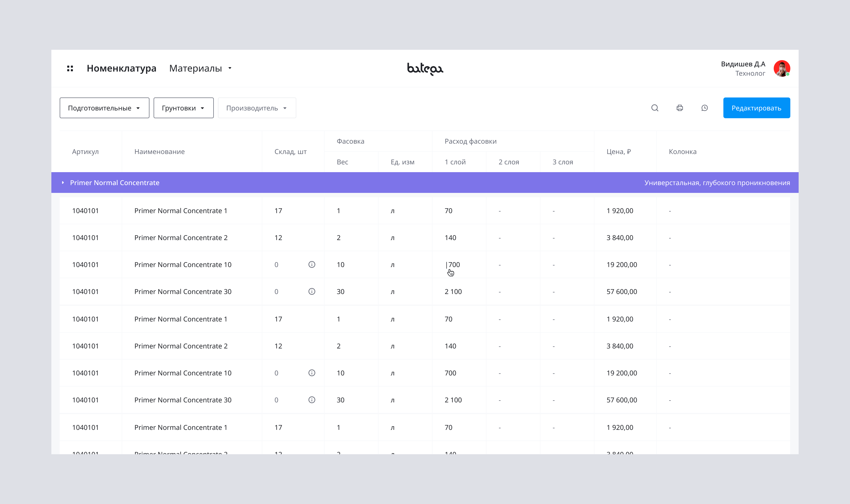This screenshot has height=504, width=850.
Task: Click info icon in first Concentrate 30 row
Action: pyautogui.click(x=312, y=291)
